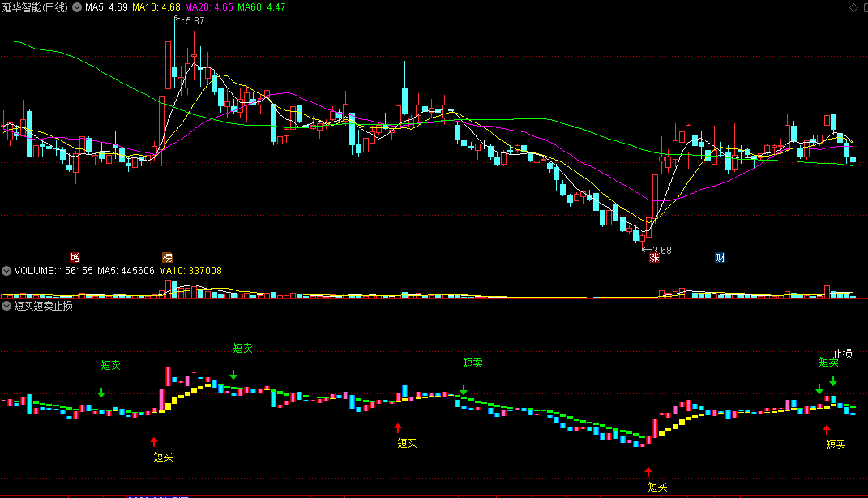The height and width of the screenshot is (498, 868).
Task: Expand the 短买短卖止损 indicator menu chevron
Action: coord(6,306)
